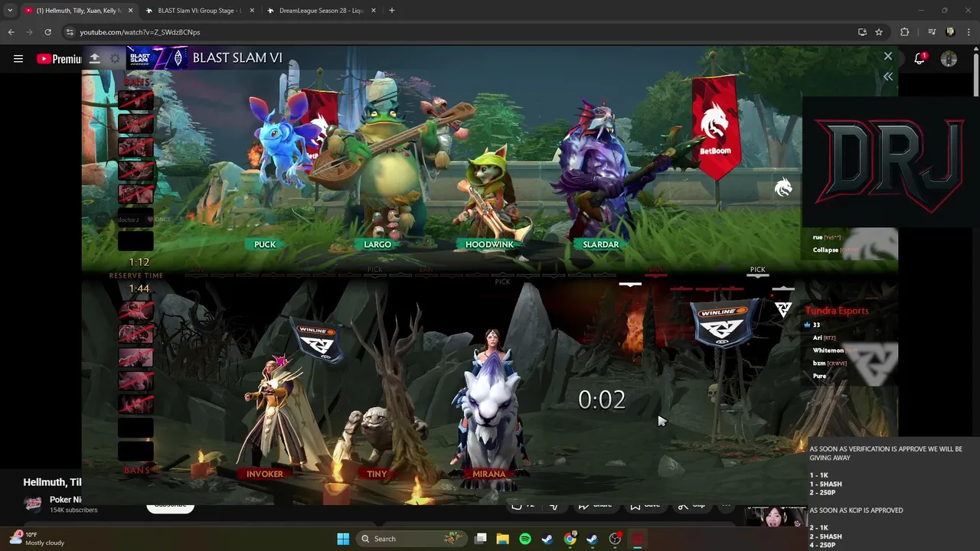This screenshot has height=551, width=980.
Task: Open Spotify from the taskbar
Action: click(x=525, y=539)
